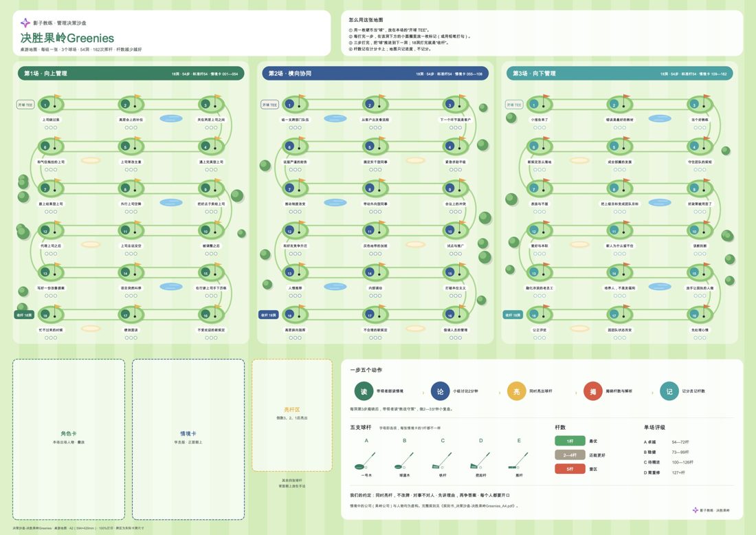Click the gray 2—4杆 score badge
This screenshot has width=756, height=535.
pyautogui.click(x=570, y=455)
